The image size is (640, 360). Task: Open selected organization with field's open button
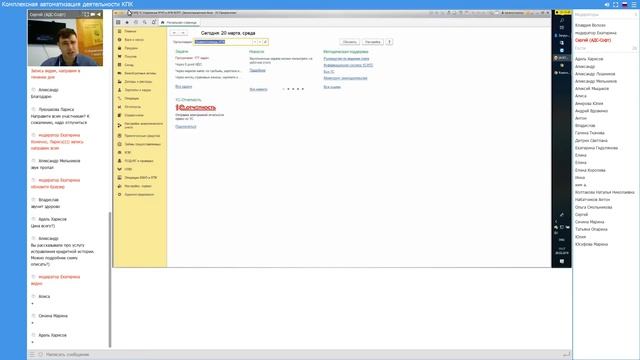click(x=265, y=42)
